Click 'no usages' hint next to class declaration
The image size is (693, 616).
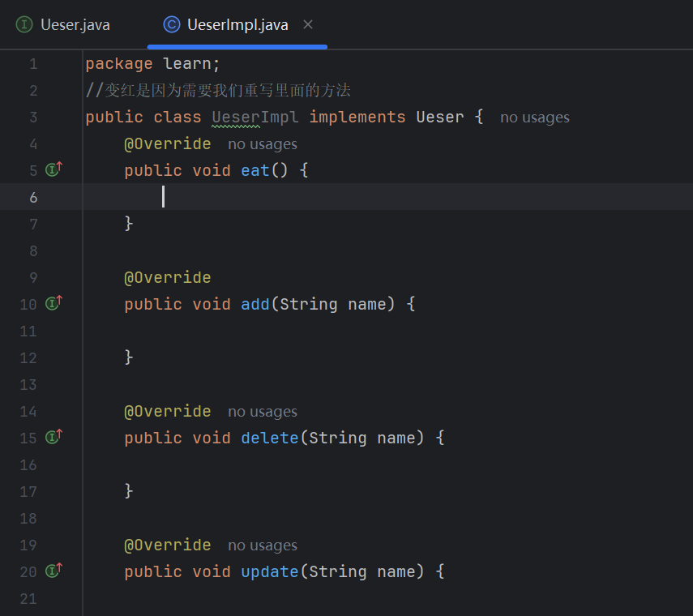point(535,118)
